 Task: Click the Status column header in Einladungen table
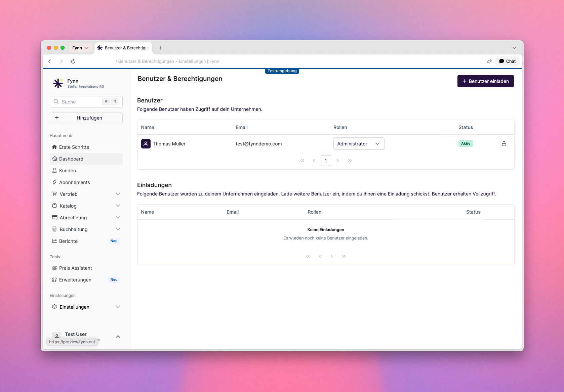(473, 212)
